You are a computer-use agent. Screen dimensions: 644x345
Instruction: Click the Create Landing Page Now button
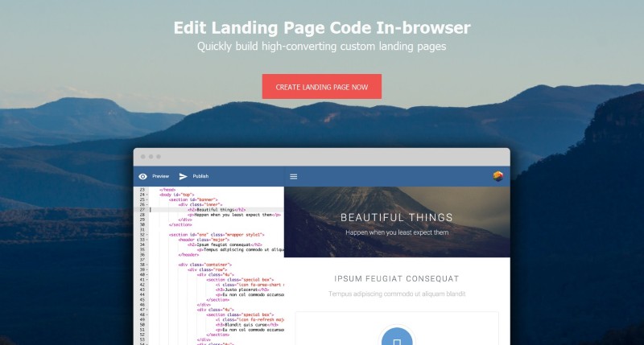tap(321, 87)
